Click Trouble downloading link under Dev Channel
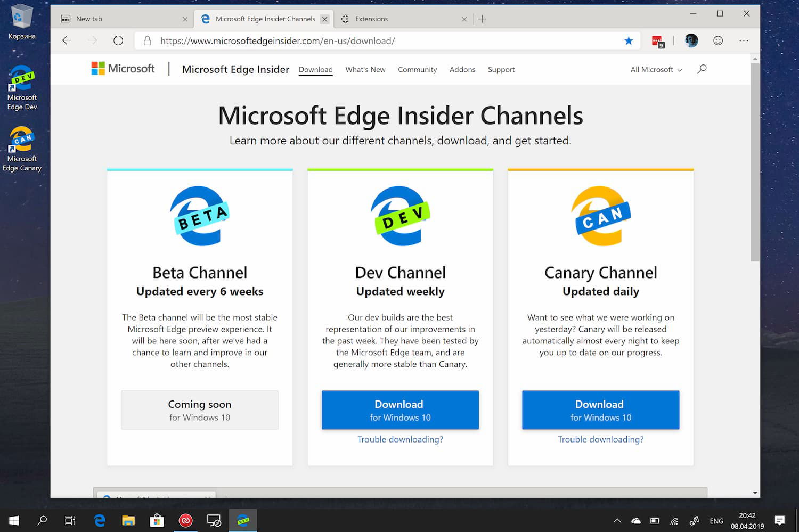799x532 pixels. tap(400, 439)
